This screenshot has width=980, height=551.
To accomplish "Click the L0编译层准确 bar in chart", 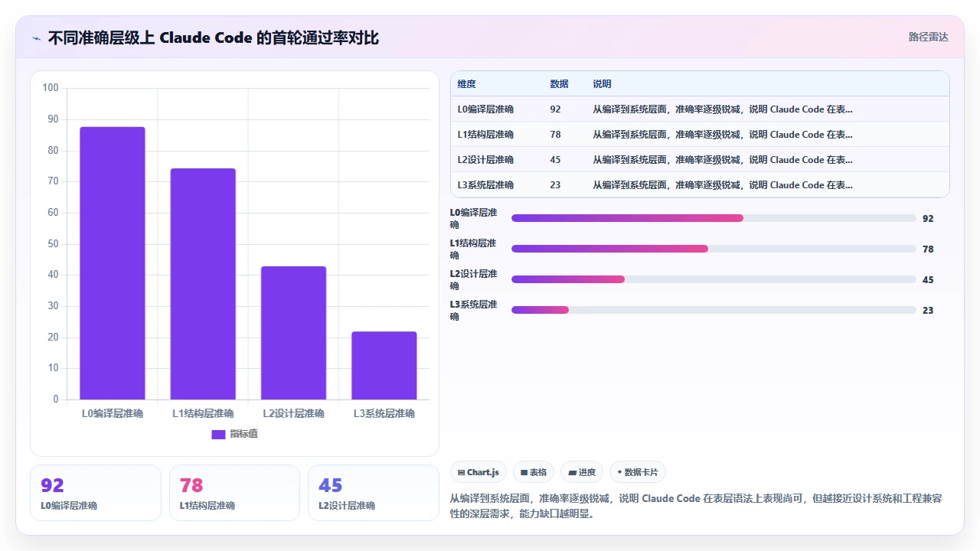I will (x=113, y=263).
